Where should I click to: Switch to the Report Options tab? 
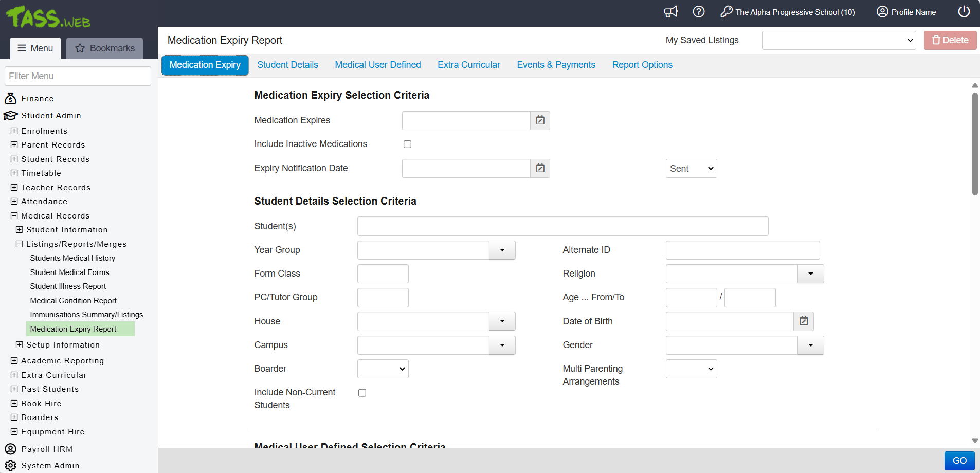tap(642, 65)
